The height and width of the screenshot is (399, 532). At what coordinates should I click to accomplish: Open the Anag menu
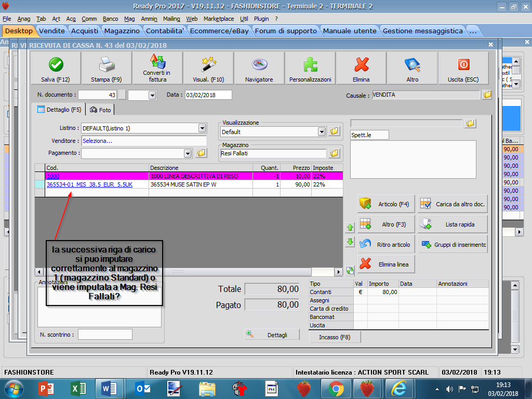[x=24, y=19]
